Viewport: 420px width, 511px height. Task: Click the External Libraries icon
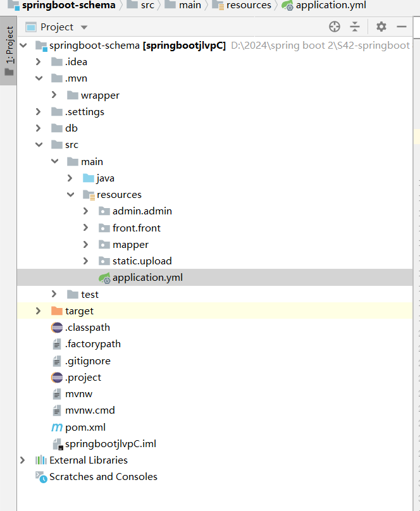click(41, 460)
